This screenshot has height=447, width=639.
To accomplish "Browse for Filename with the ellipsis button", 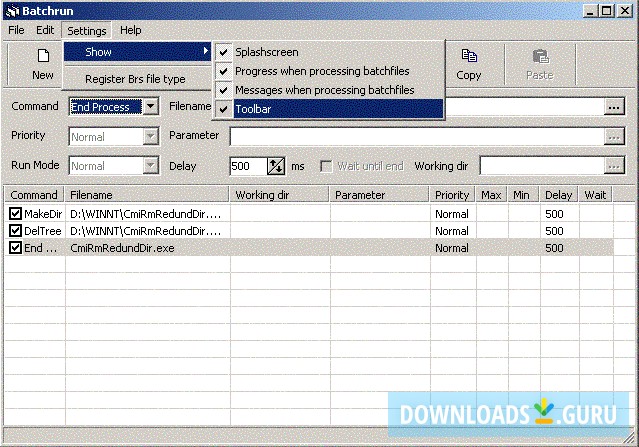I will (614, 107).
